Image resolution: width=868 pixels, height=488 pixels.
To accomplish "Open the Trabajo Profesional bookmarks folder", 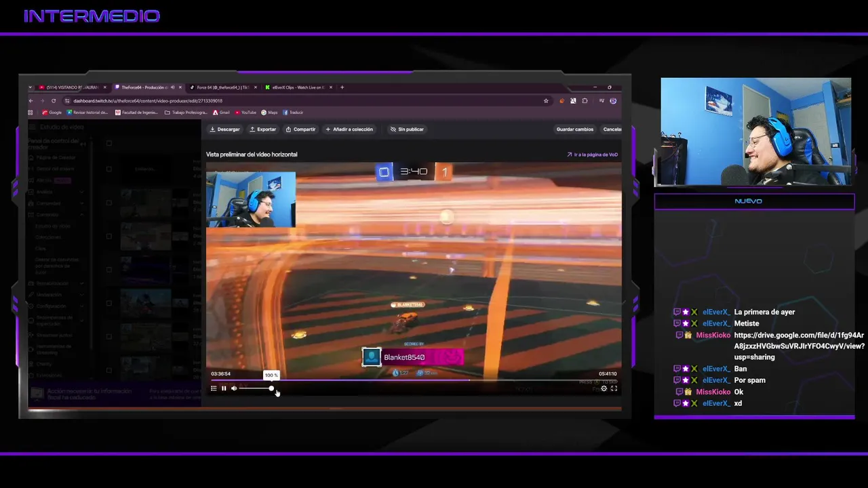I will point(186,113).
